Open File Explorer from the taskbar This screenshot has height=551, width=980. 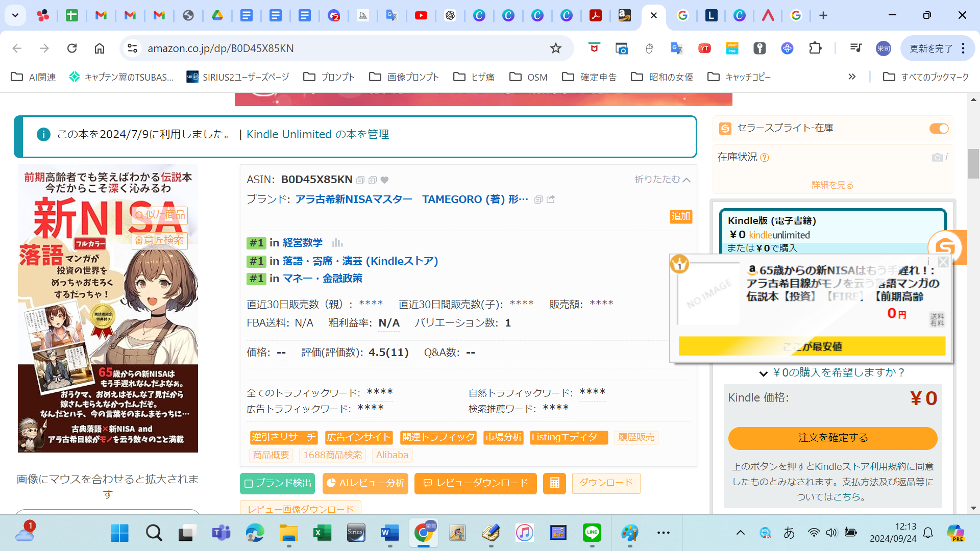point(288,533)
